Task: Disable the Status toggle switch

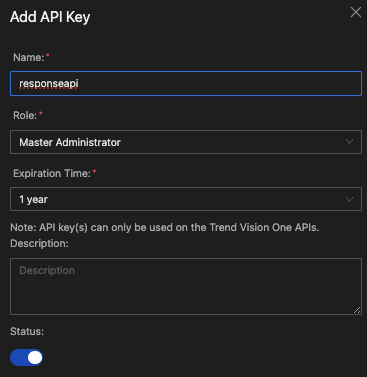Action: (26, 358)
